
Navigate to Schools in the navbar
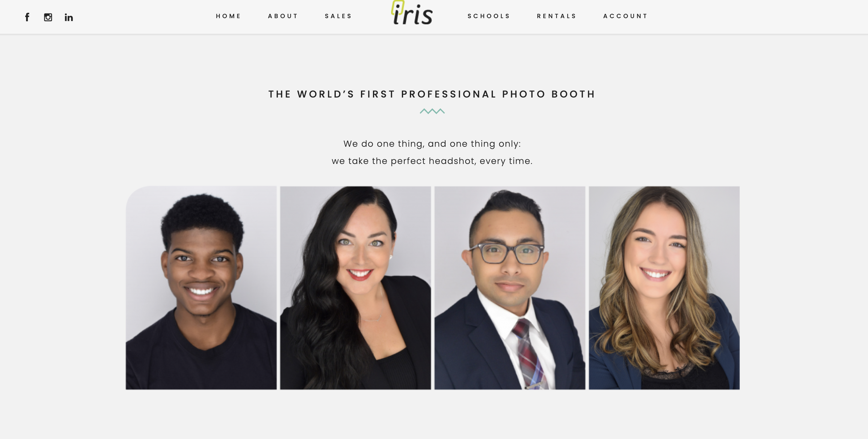click(x=489, y=16)
